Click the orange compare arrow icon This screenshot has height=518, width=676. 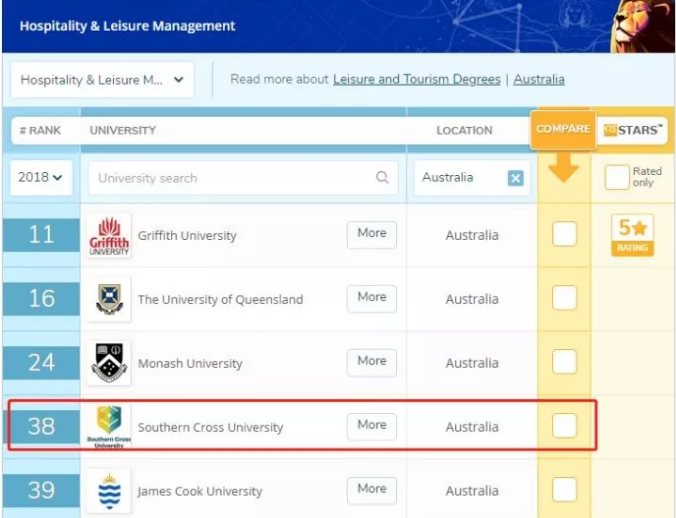563,167
